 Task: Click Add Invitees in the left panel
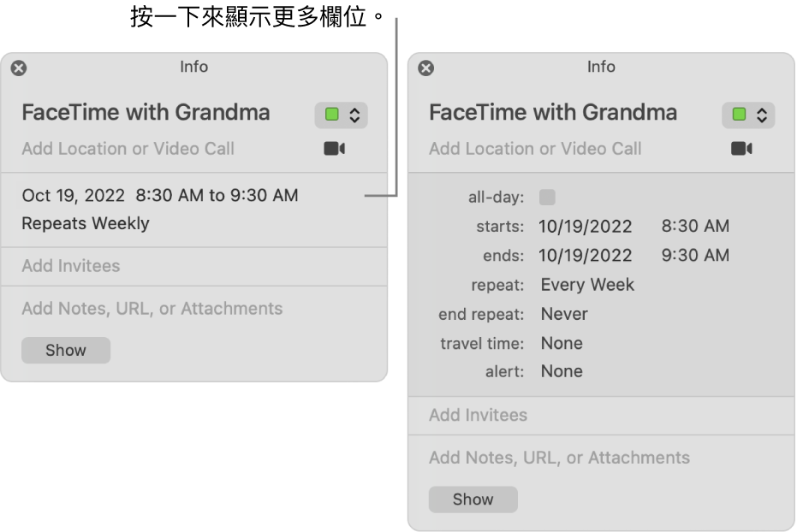coord(71,266)
